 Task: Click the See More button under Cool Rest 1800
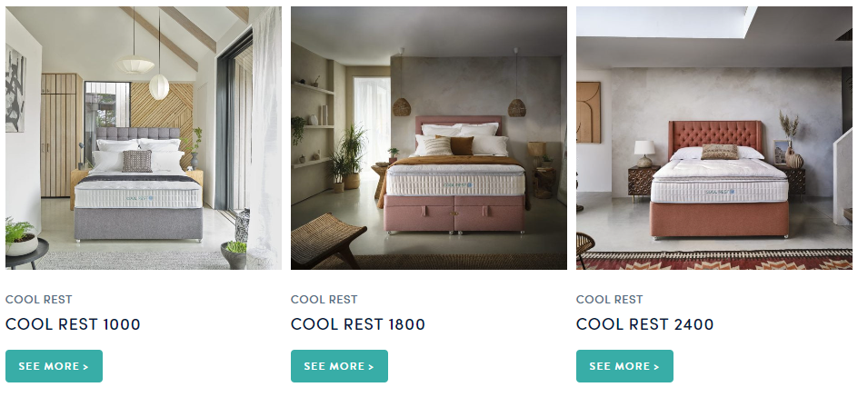(339, 366)
